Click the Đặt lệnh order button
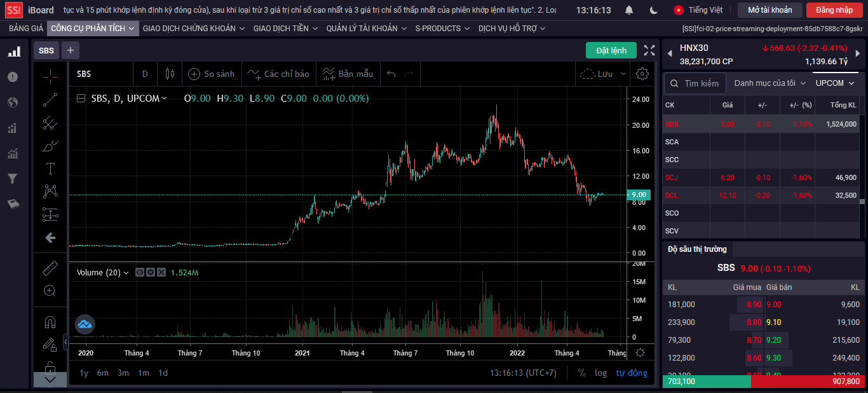The height and width of the screenshot is (393, 868). 611,50
